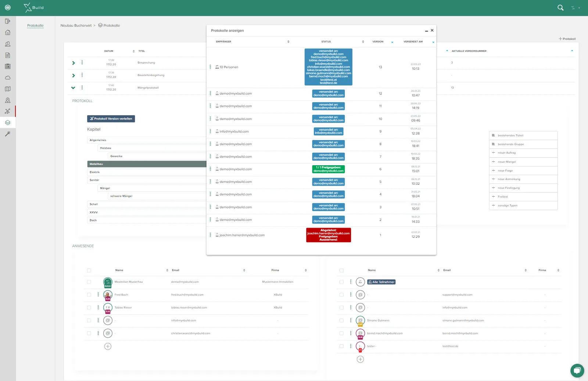This screenshot has width=588, height=381.
Task: Collapse the Mängelprotokoll row chevron
Action: point(73,88)
